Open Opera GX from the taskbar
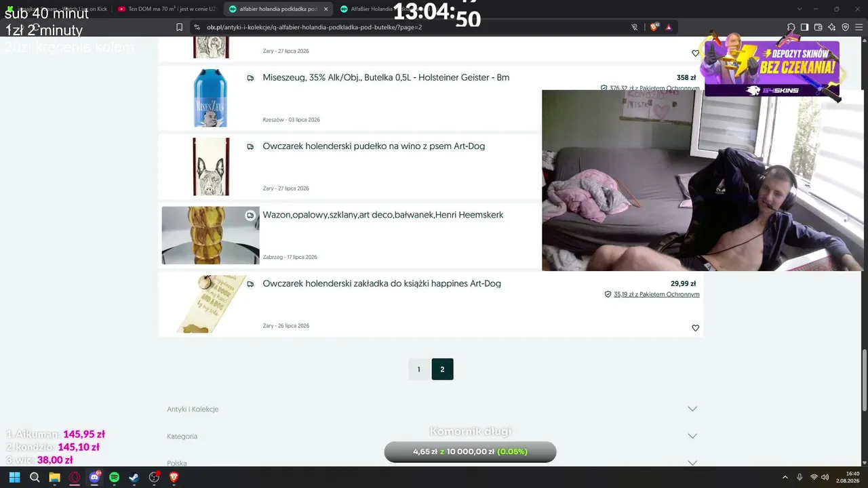Image resolution: width=868 pixels, height=488 pixels. point(75,477)
